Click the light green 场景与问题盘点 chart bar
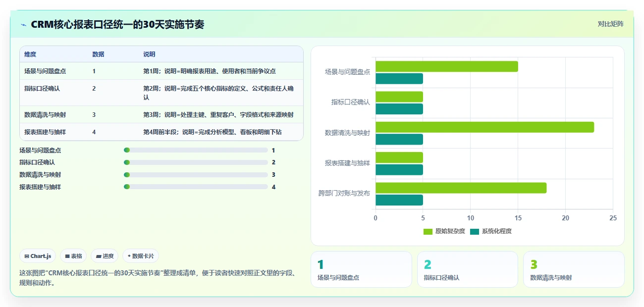The image size is (644, 307). [x=447, y=66]
